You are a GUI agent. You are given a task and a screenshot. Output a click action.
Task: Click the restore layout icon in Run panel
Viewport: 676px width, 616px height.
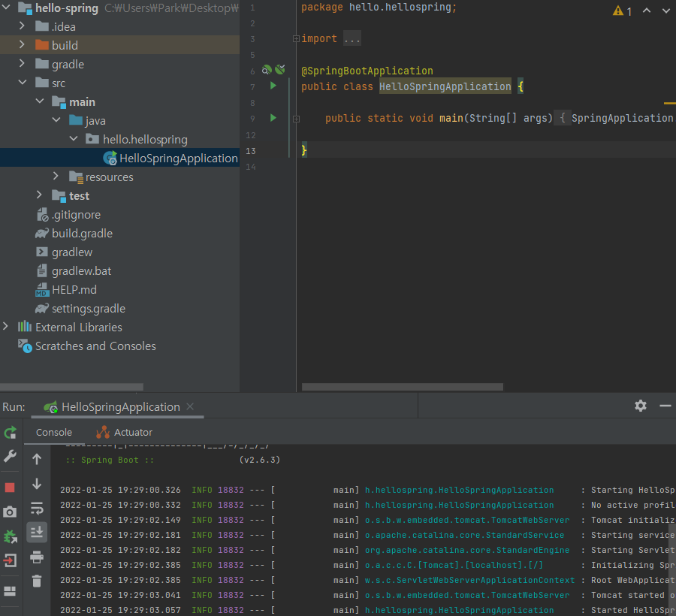[10, 591]
